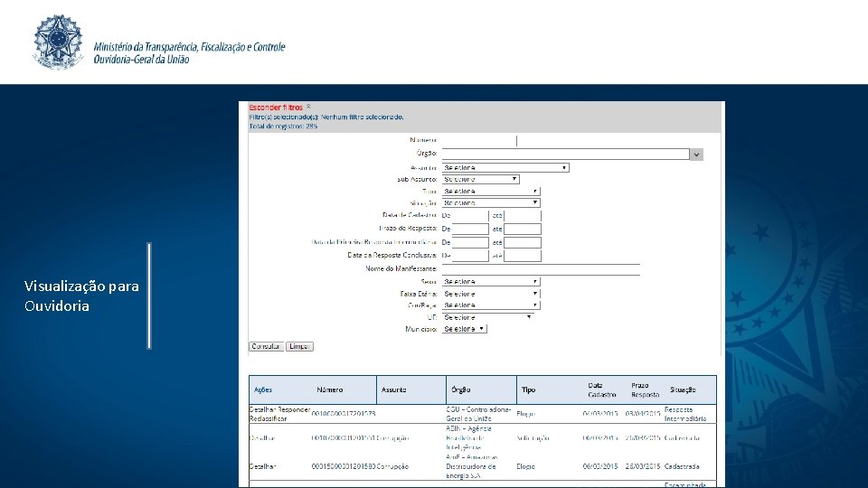This screenshot has width=868, height=488.
Task: Open the Sexo dropdown
Action: tap(491, 282)
